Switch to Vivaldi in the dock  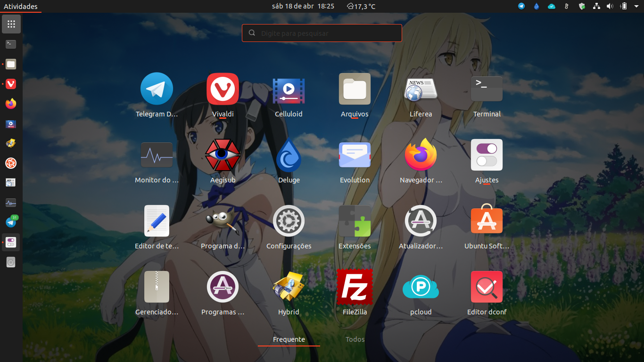point(11,84)
